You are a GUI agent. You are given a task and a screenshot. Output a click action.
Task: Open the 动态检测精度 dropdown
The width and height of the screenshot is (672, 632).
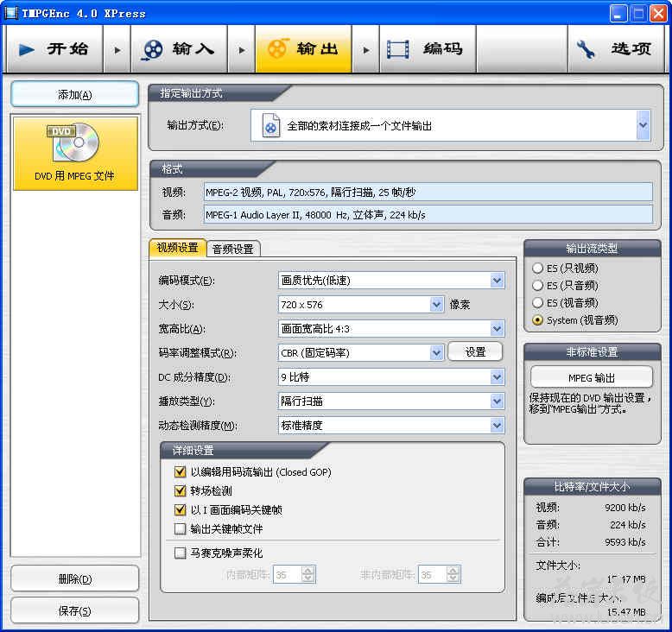[x=497, y=426]
